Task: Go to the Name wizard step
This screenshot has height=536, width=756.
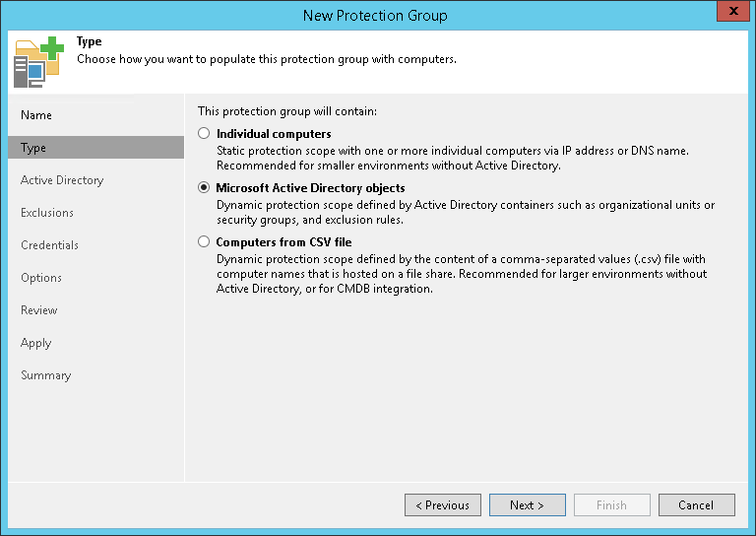Action: 36,115
